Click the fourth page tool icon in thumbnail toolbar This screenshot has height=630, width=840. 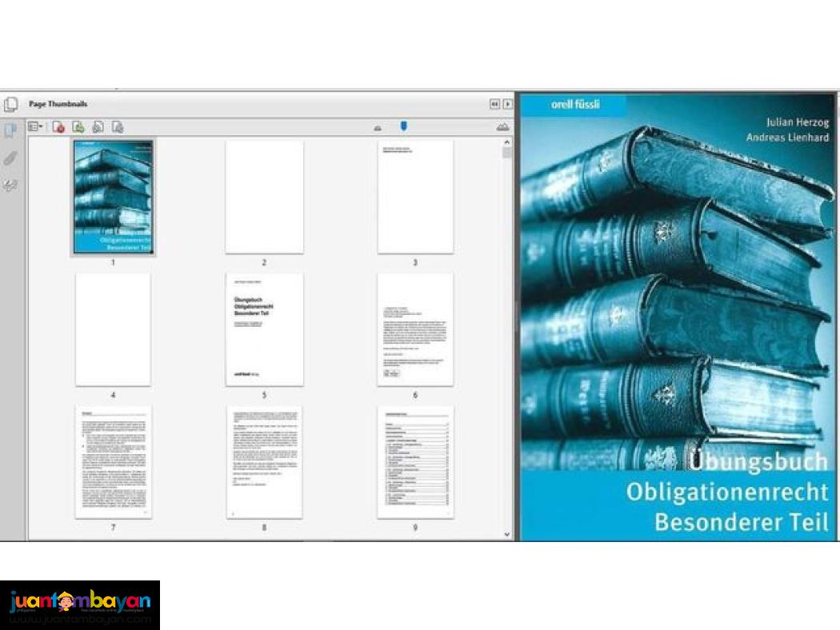(x=118, y=127)
